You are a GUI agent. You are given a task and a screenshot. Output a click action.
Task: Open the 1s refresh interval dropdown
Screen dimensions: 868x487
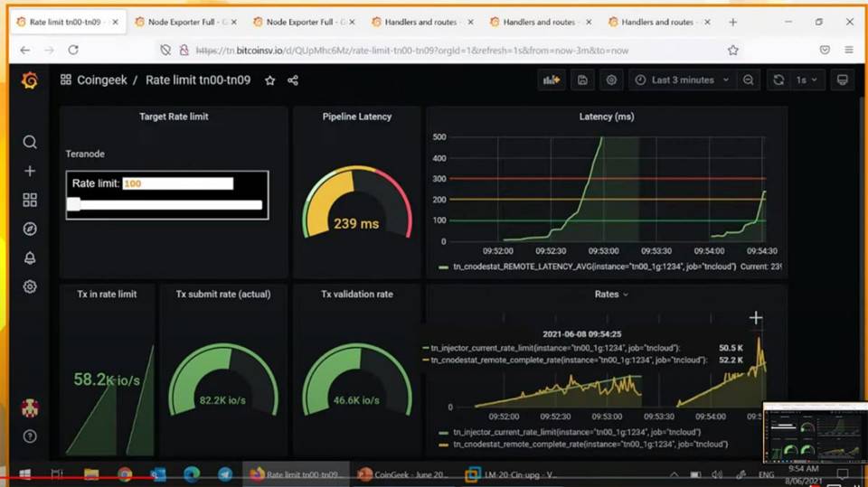point(807,80)
